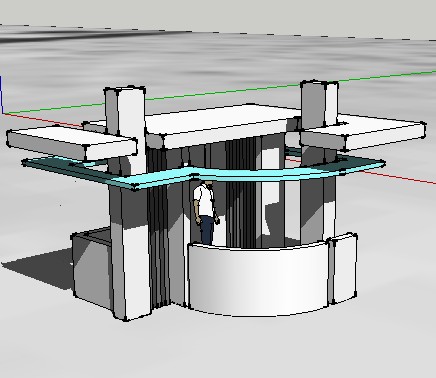Click the figure's white shirt
Viewport: 436px width, 378px height.
click(205, 200)
